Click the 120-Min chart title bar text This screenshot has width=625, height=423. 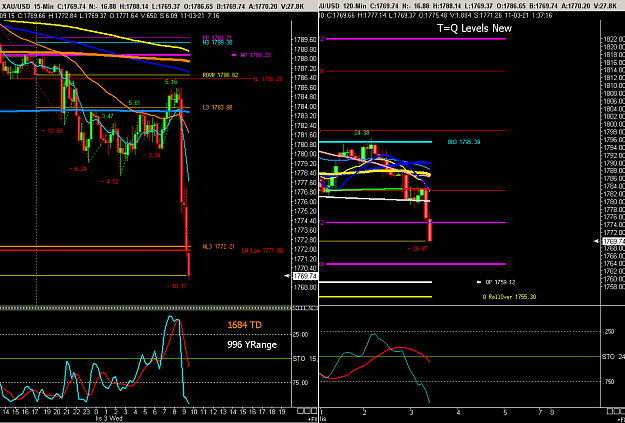tap(468, 6)
